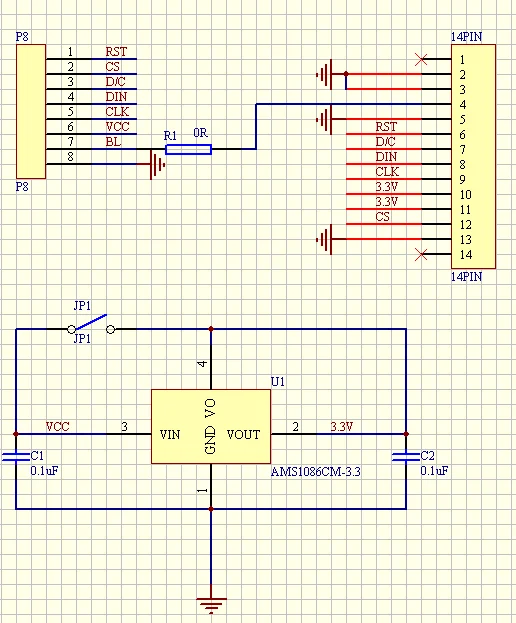Click the VCC net label near VIN

pyautogui.click(x=58, y=427)
